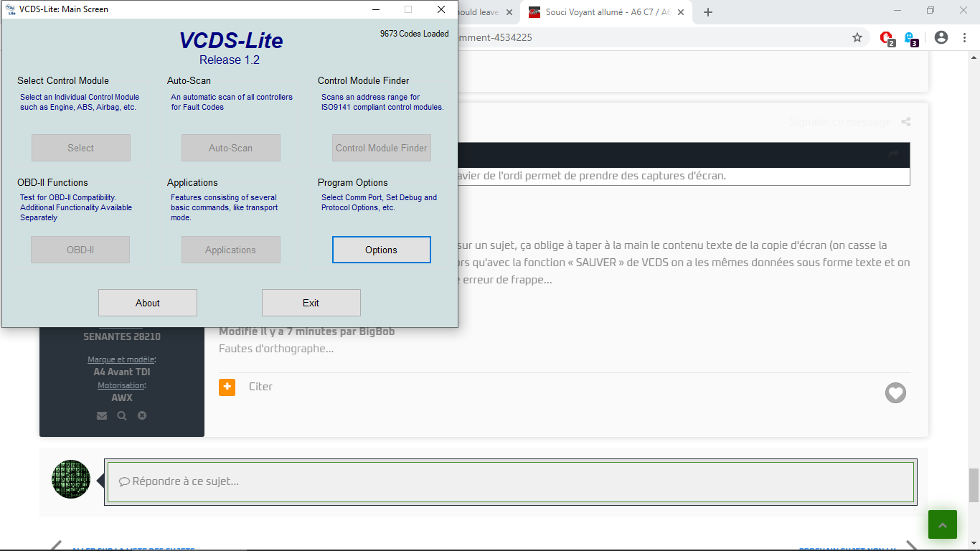Open Chrome's three-dot menu
The height and width of the screenshot is (551, 980).
pyautogui.click(x=964, y=37)
